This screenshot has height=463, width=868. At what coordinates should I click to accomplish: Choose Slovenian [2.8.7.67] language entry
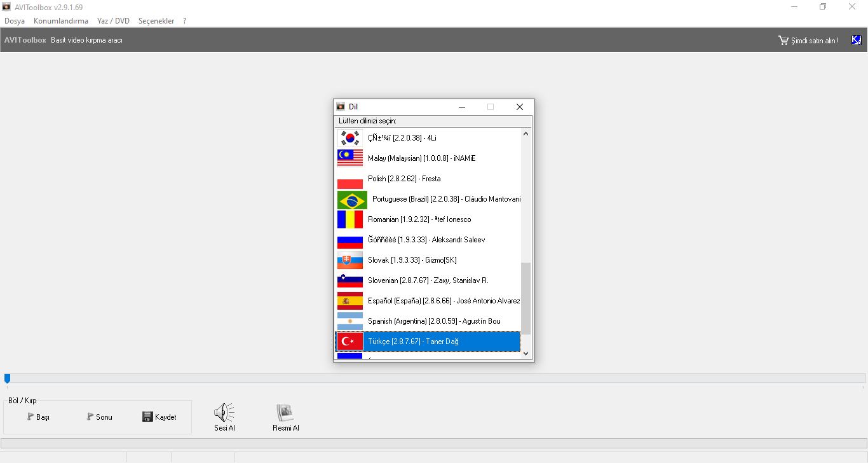click(x=428, y=280)
